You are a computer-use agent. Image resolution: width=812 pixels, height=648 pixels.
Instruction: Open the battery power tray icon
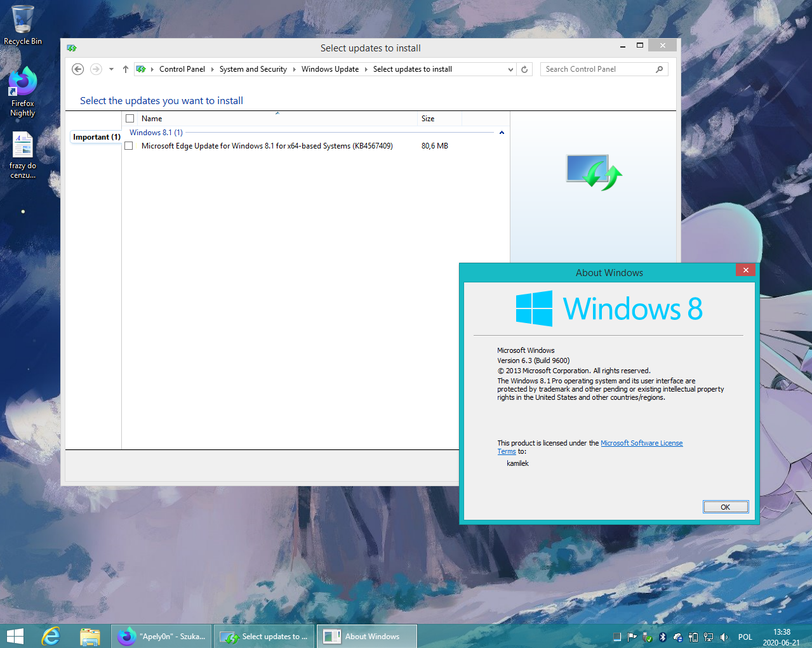(x=693, y=637)
